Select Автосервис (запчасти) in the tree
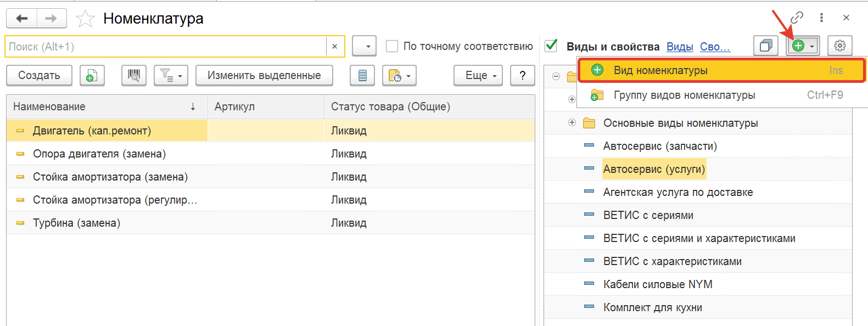The image size is (868, 326). tap(660, 146)
